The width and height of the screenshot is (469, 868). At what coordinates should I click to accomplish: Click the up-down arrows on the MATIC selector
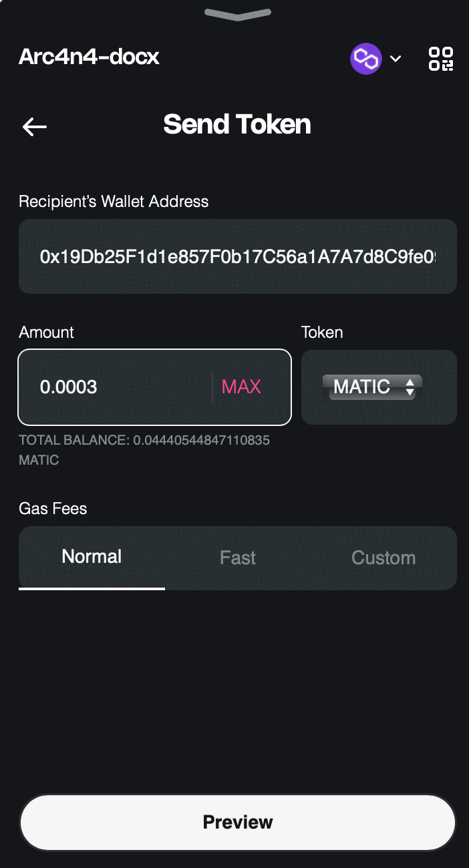click(410, 387)
